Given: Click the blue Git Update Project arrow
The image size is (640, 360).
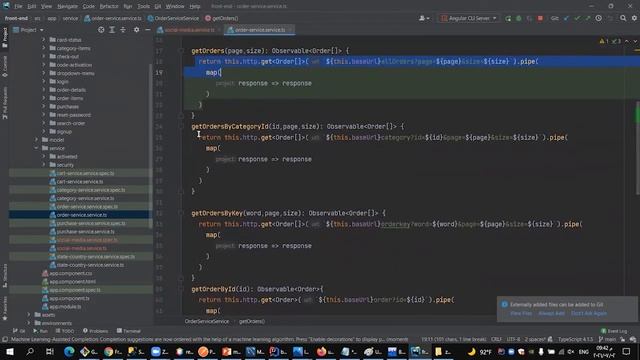Looking at the screenshot, I should (566, 18).
